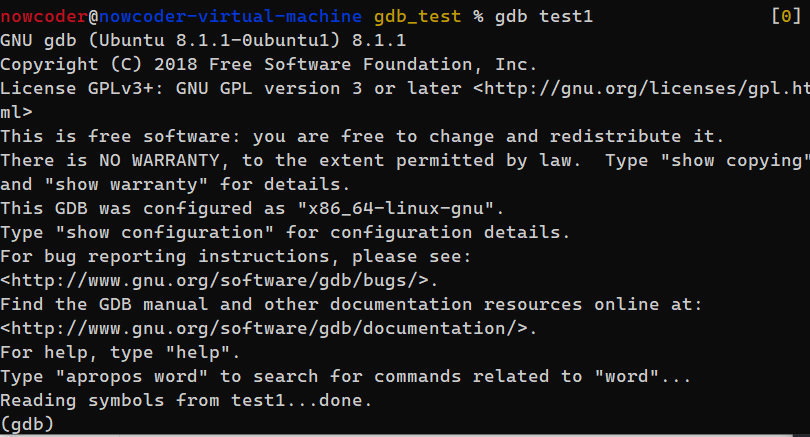
Task: Click the 'Copyright (C) 2018 Free Software Foundation' line
Action: (x=269, y=65)
